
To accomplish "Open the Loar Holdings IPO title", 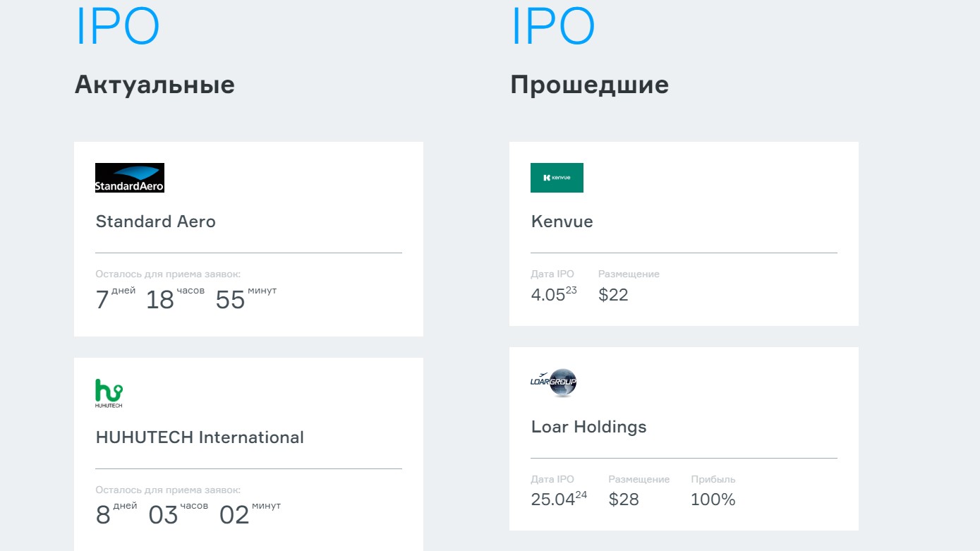I will (588, 427).
